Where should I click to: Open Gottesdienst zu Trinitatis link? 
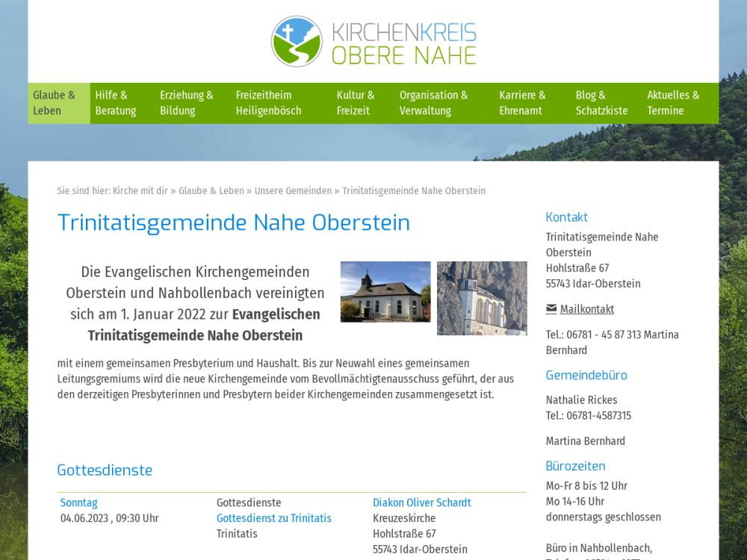tap(274, 518)
